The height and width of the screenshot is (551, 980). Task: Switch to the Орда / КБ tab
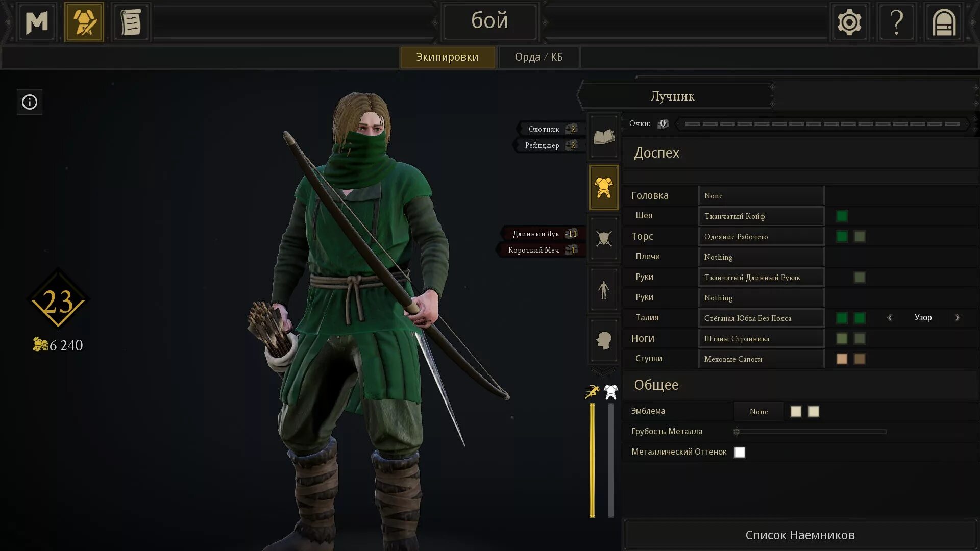tap(538, 57)
